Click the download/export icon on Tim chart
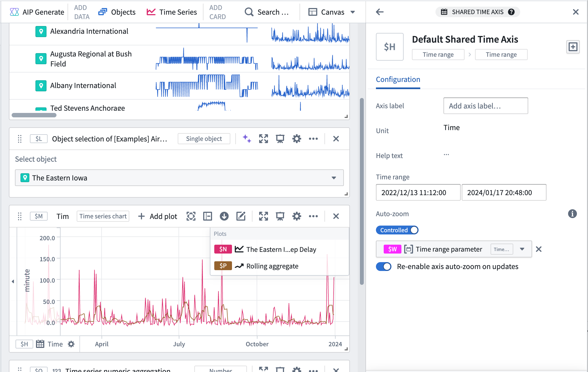Image resolution: width=588 pixels, height=372 pixels. 224,216
